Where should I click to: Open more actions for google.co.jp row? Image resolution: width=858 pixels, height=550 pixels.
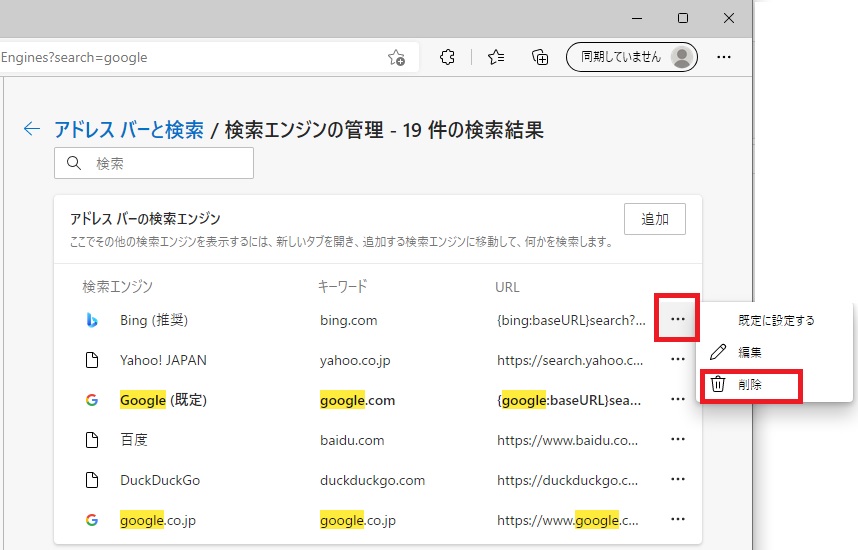tap(677, 519)
